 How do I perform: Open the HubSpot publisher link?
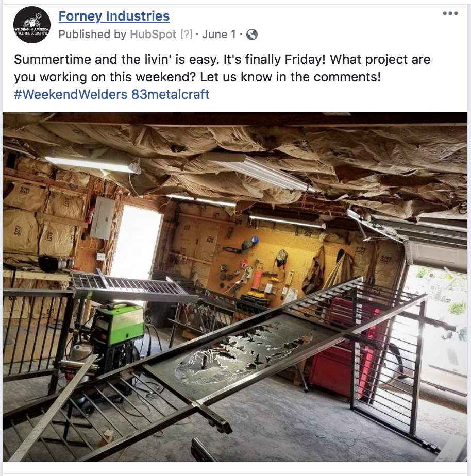click(x=153, y=35)
